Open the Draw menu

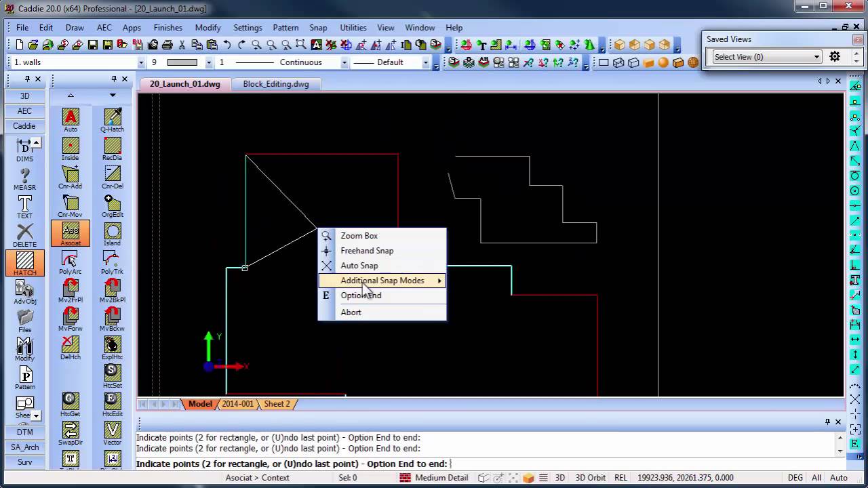click(75, 28)
